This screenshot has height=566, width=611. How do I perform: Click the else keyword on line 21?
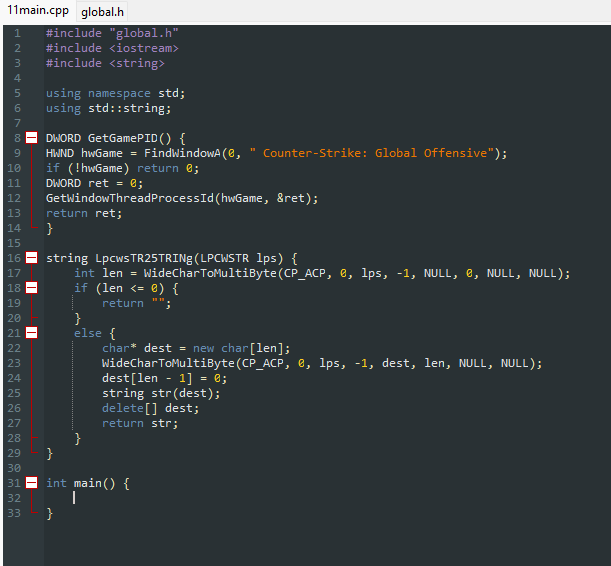pyautogui.click(x=88, y=333)
